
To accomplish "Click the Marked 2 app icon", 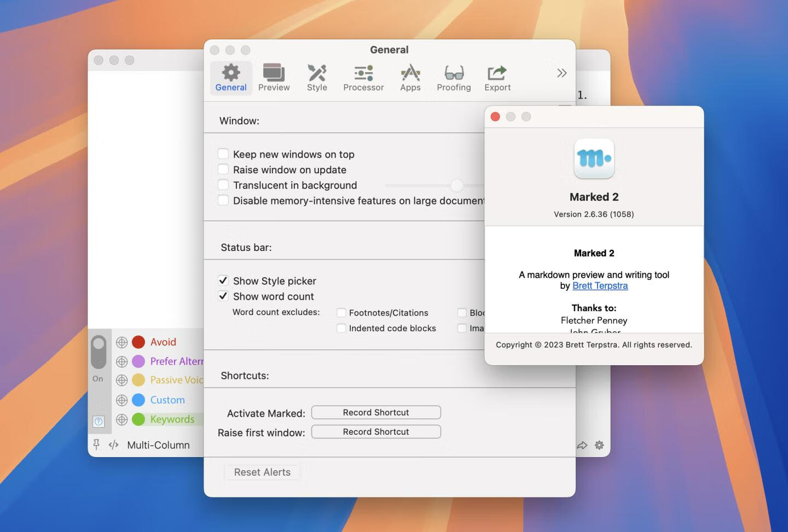I will point(594,159).
